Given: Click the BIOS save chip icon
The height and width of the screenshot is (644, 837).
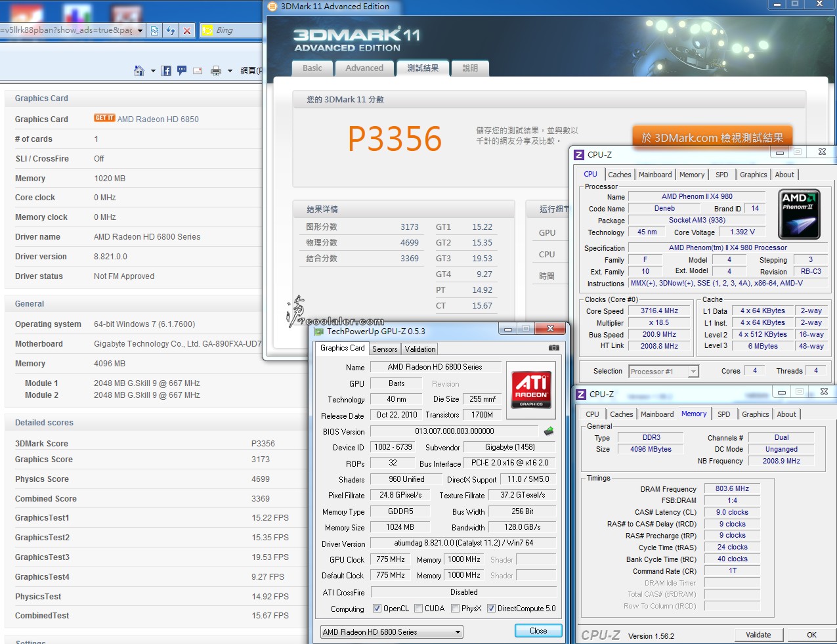Looking at the screenshot, I should 549,431.
